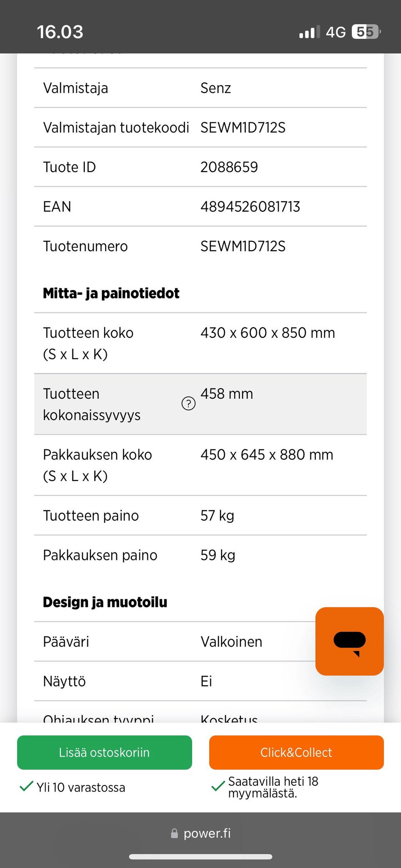Tap the 4G network indicator
The image size is (401, 868).
click(x=336, y=32)
